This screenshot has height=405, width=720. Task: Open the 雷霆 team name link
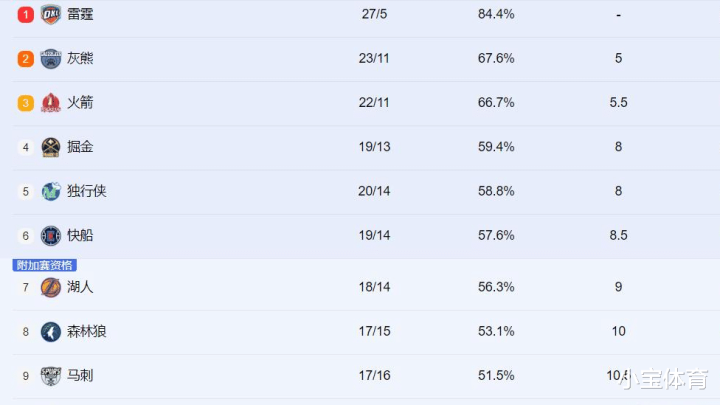pyautogui.click(x=80, y=14)
